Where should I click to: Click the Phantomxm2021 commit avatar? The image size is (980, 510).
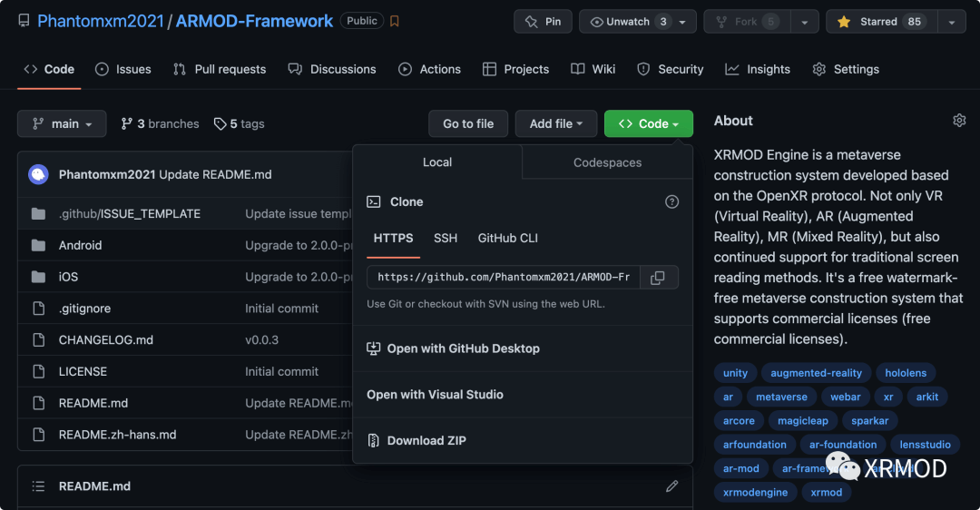[39, 174]
